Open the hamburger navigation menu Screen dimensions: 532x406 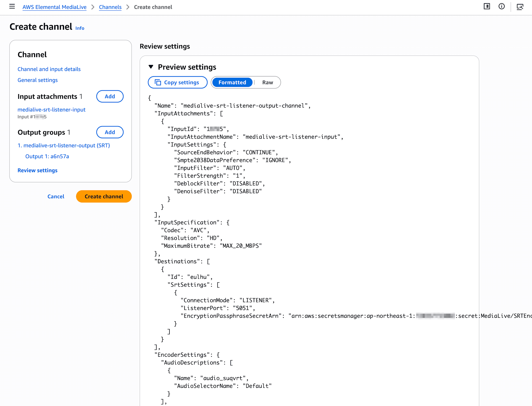click(12, 6)
